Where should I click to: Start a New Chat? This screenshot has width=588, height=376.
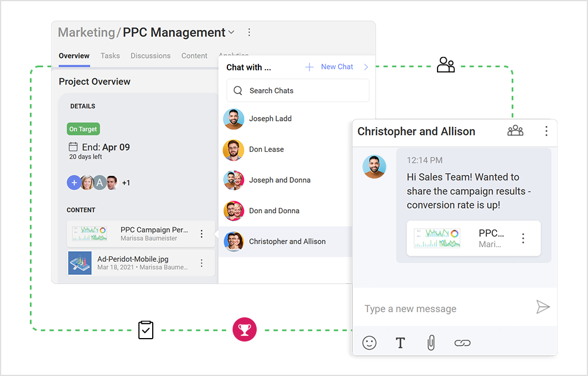click(330, 67)
